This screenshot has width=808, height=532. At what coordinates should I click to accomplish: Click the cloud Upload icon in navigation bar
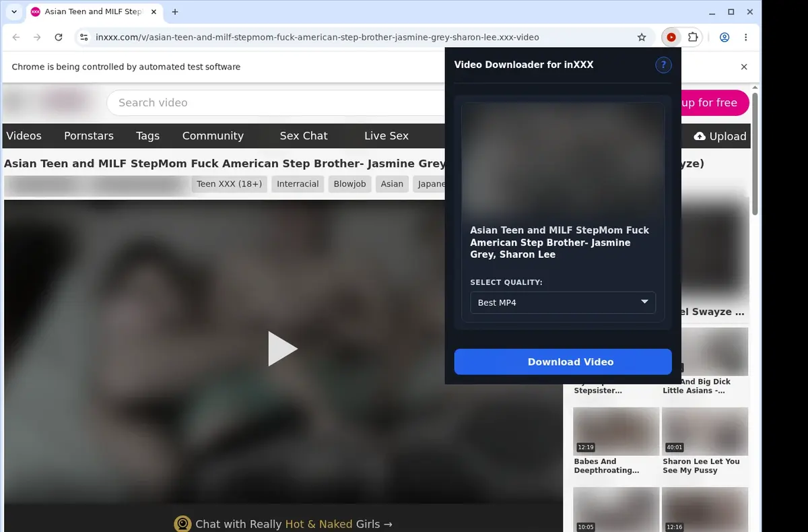click(x=700, y=136)
